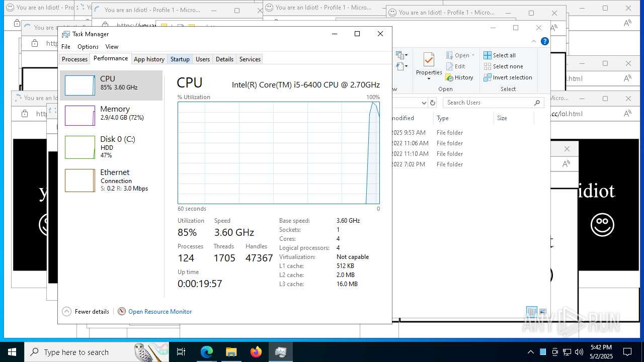Click the CPU utilization graph

(279, 153)
